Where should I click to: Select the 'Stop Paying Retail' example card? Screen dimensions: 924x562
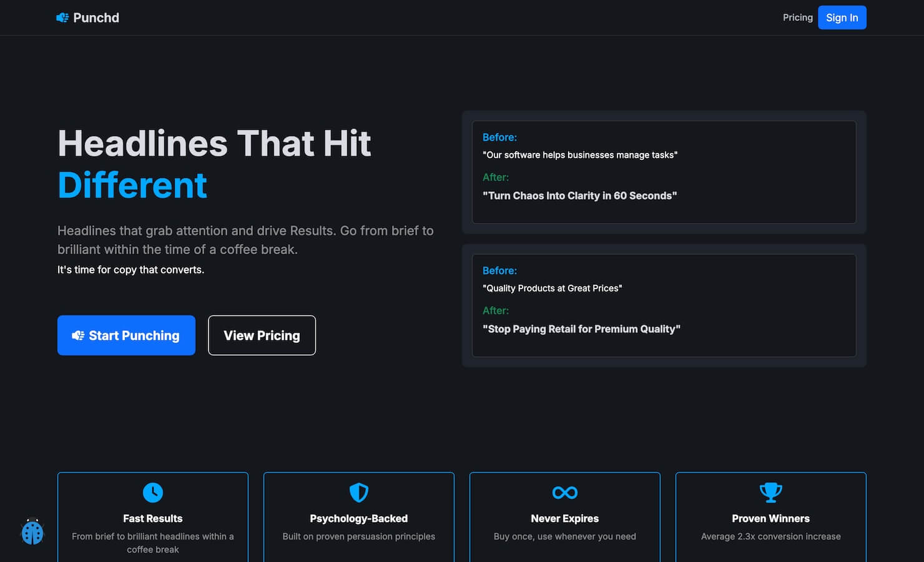coord(664,305)
